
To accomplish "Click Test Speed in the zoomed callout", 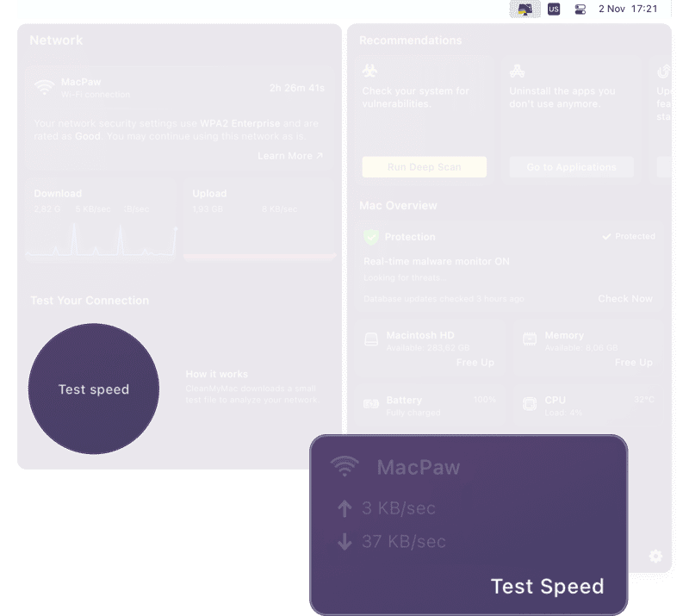I will pos(547,586).
